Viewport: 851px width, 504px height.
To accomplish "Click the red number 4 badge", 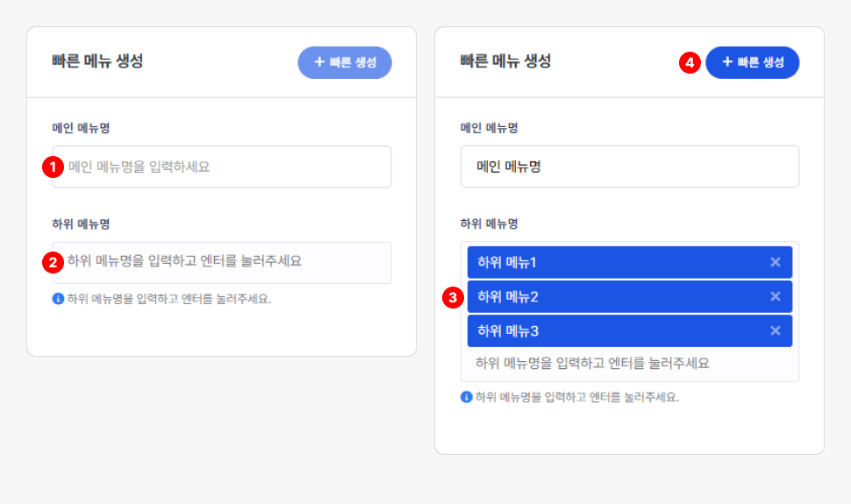I will coord(690,63).
